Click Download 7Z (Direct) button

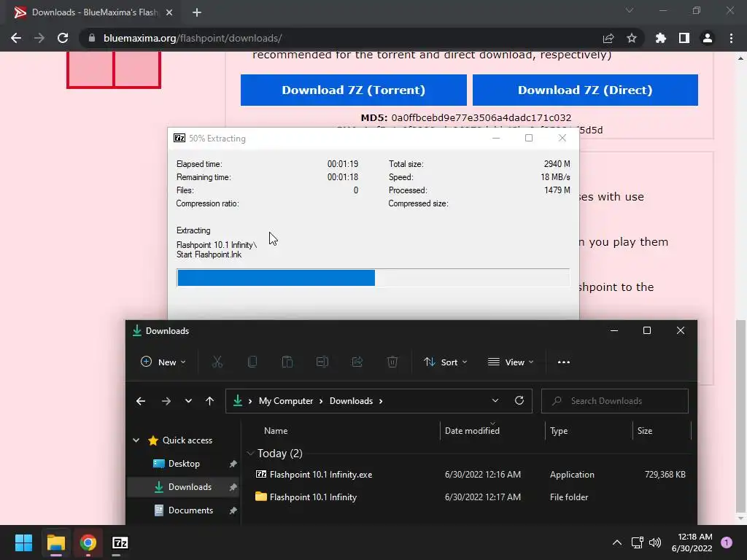click(585, 90)
